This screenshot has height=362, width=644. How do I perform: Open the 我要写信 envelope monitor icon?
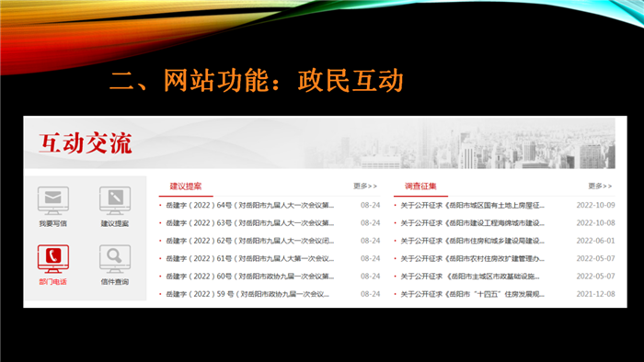(53, 200)
